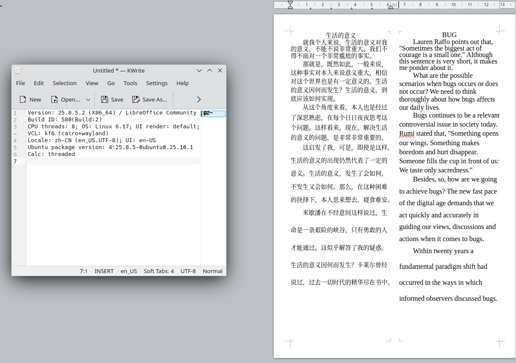
Task: Click the line "informed observers discussed bugs."
Action: [x=448, y=298]
